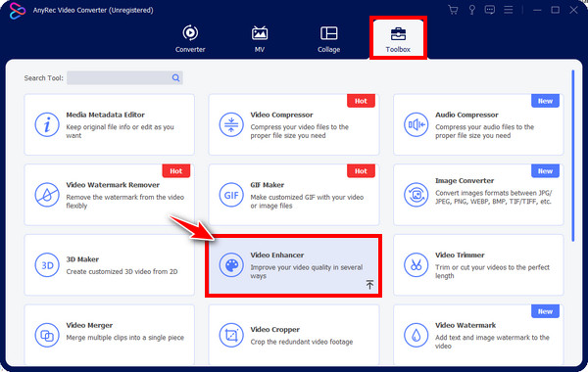Click the Media Metadata Editor info icon

pyautogui.click(x=47, y=124)
